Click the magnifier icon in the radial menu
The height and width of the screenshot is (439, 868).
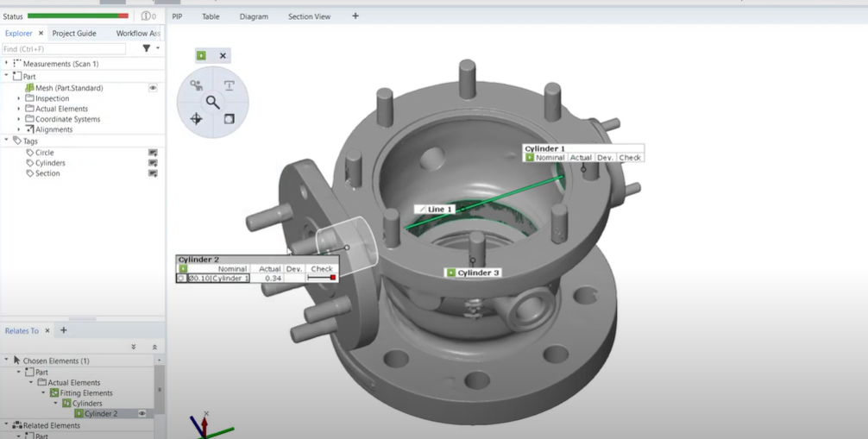click(212, 102)
